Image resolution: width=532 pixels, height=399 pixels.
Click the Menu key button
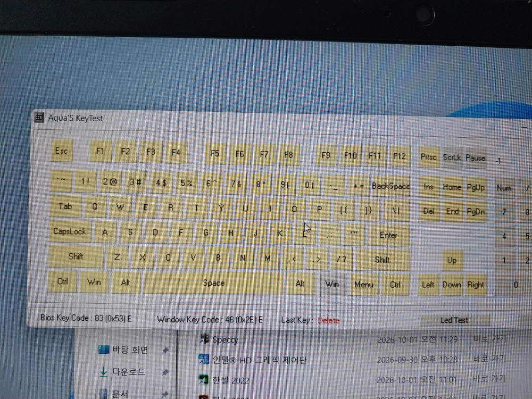click(364, 285)
